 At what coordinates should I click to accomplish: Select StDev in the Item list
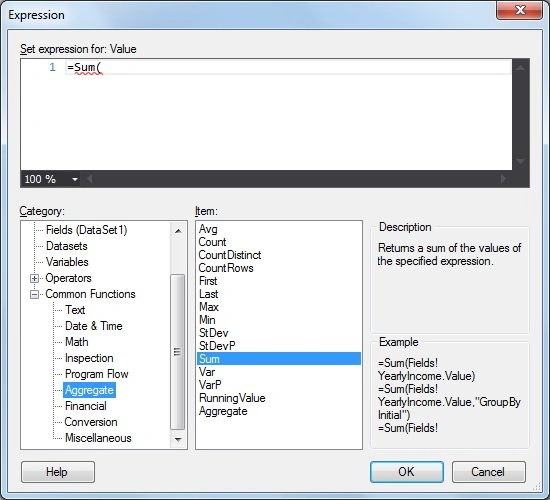click(213, 333)
